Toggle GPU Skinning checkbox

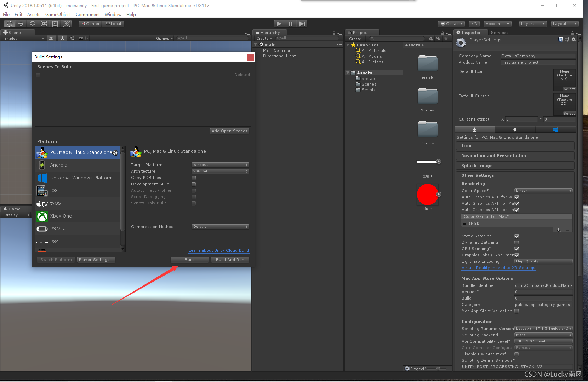516,249
